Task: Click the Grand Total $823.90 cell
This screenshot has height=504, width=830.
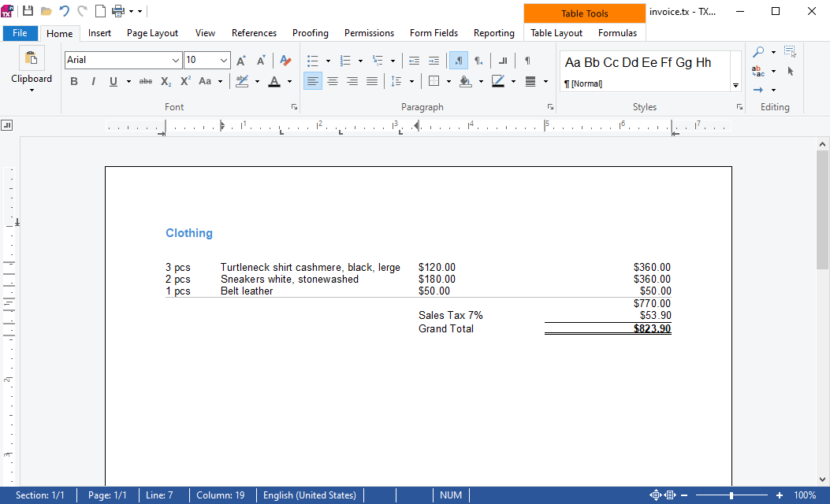Action: 608,328
